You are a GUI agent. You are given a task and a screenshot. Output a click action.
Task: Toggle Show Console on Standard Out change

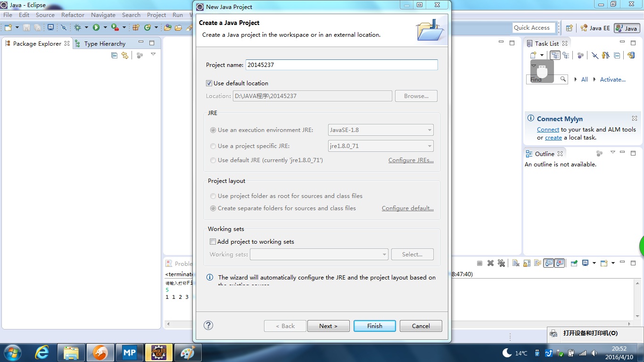click(x=548, y=263)
